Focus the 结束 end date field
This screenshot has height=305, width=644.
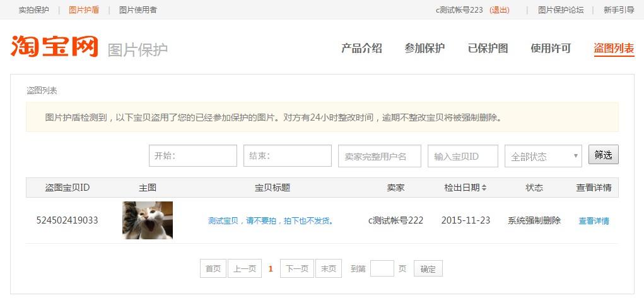[x=287, y=156]
